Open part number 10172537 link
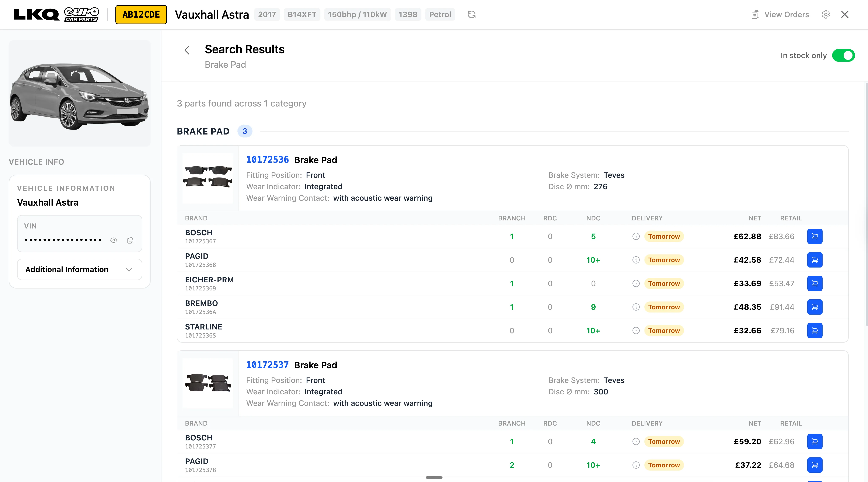 click(x=267, y=365)
